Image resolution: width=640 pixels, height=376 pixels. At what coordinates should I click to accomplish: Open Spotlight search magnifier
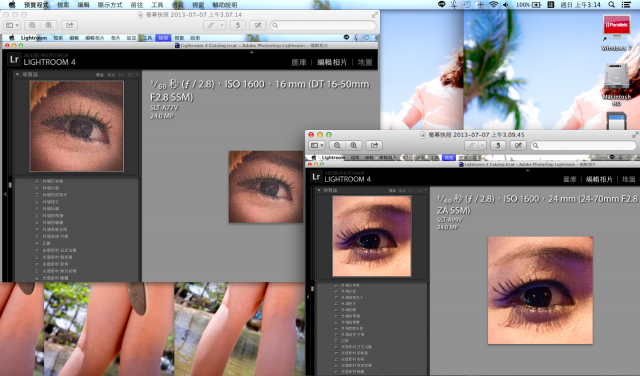tap(611, 4)
